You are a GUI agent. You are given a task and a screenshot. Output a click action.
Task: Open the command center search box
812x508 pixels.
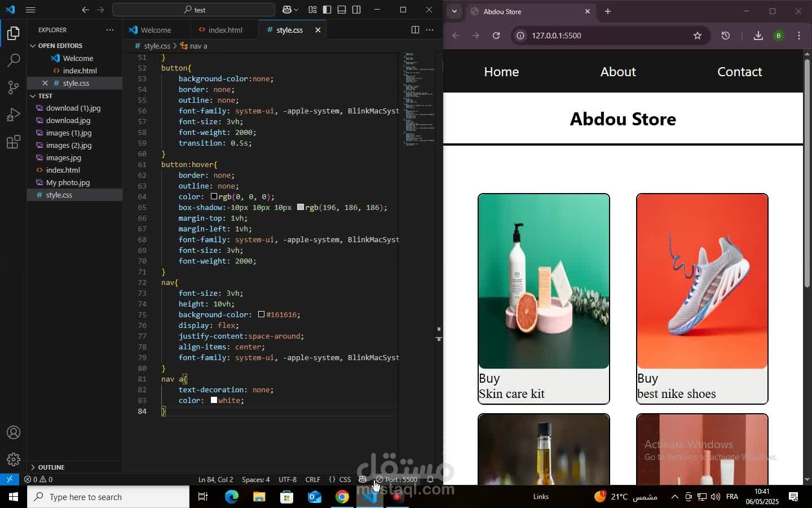(193, 10)
